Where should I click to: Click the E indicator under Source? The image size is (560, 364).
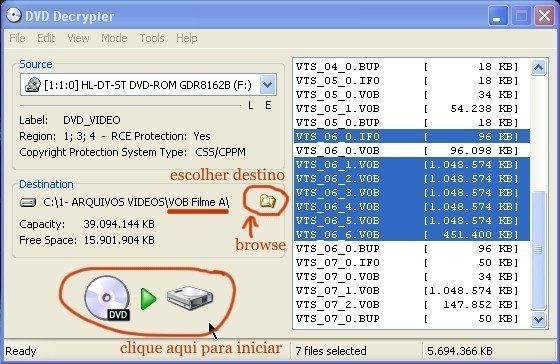click(268, 105)
